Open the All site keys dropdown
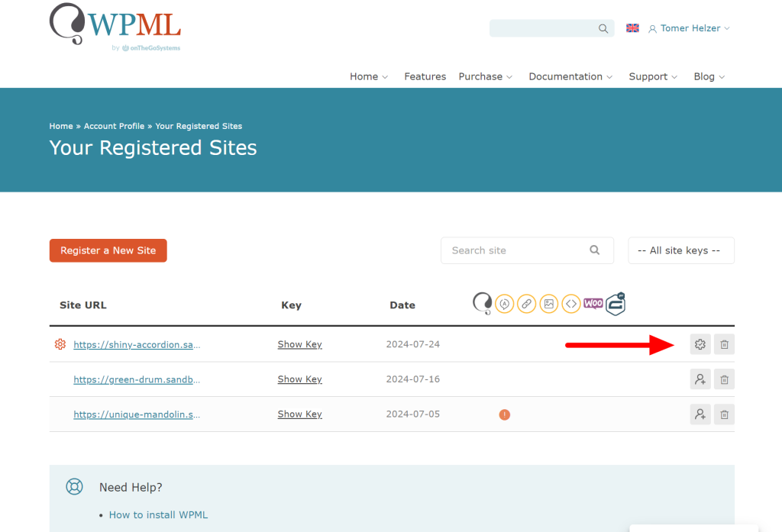 coord(680,250)
